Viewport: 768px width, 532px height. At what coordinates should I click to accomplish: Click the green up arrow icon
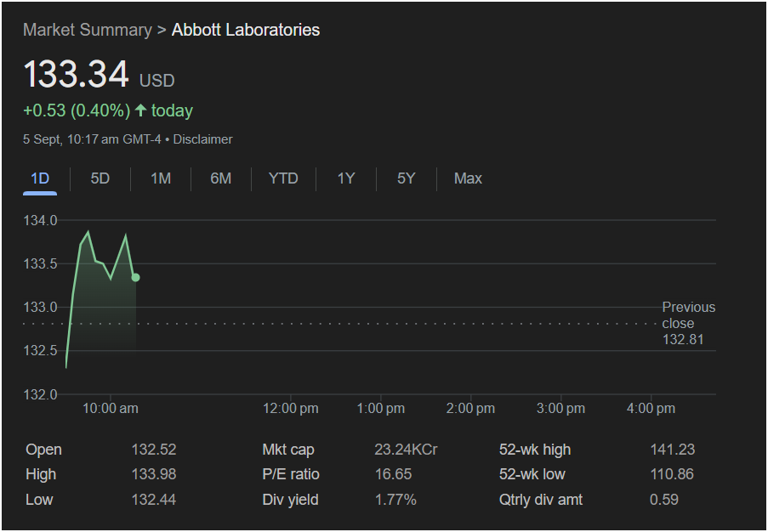pyautogui.click(x=140, y=110)
